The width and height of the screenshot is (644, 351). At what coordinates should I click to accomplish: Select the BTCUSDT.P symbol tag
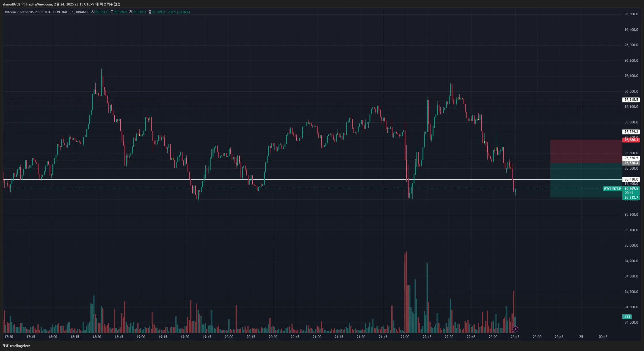point(613,189)
